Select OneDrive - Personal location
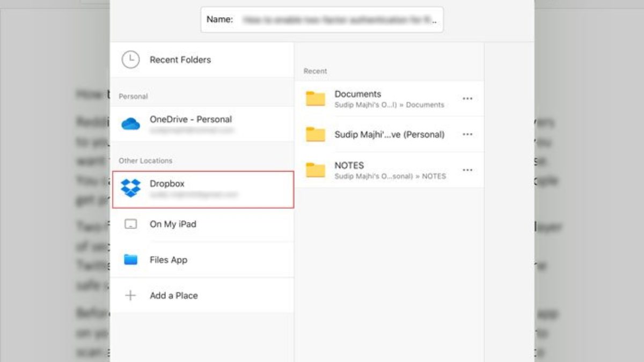 202,124
